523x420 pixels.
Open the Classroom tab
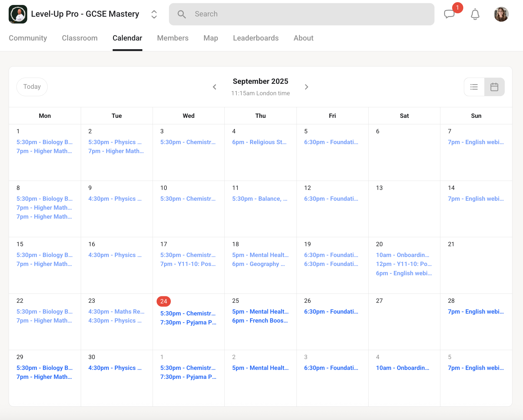coord(80,38)
